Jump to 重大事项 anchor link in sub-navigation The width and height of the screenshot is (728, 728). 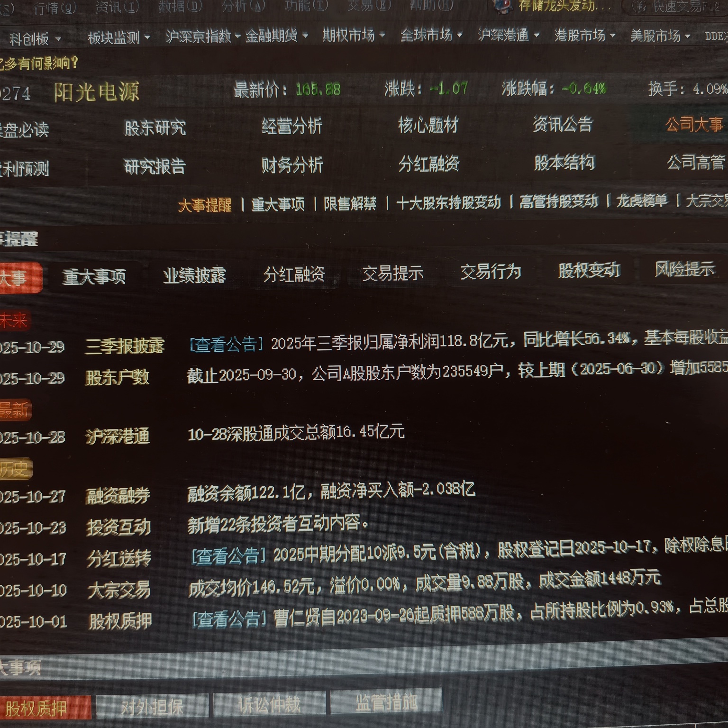pos(278,204)
